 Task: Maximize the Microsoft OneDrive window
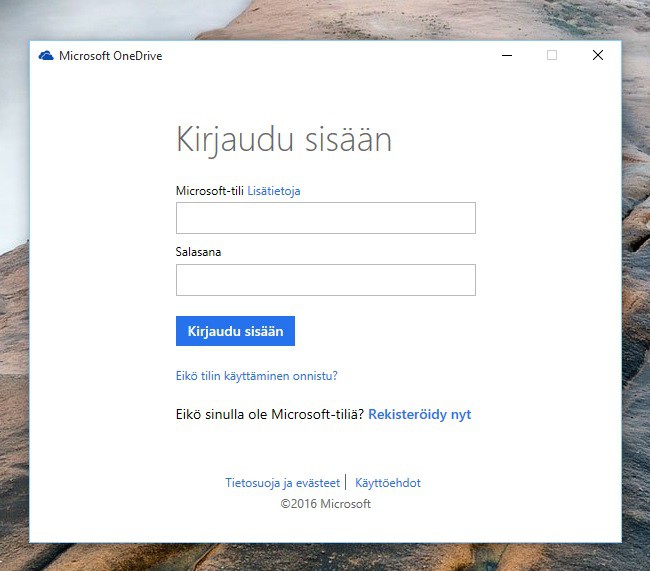coord(552,56)
